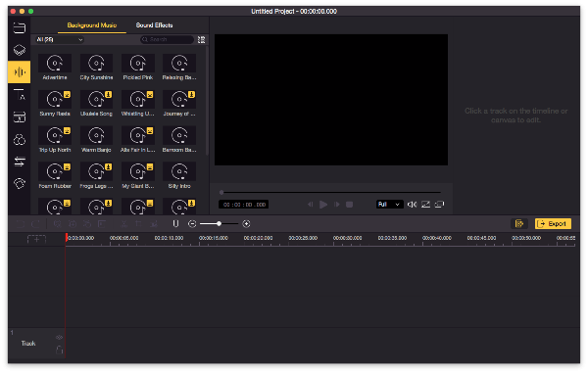Open the Transitions panel with arrows icon
Image resolution: width=588 pixels, height=373 pixels.
(20, 162)
